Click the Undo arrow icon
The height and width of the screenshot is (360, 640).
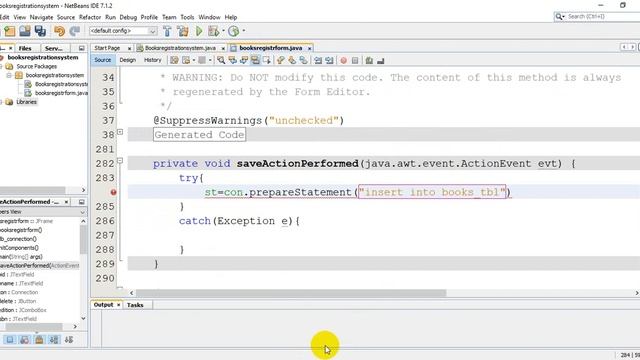point(60,31)
